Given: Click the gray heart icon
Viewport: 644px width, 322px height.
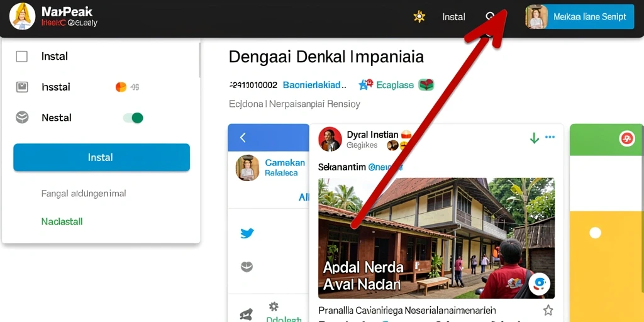Looking at the screenshot, I should point(247,267).
